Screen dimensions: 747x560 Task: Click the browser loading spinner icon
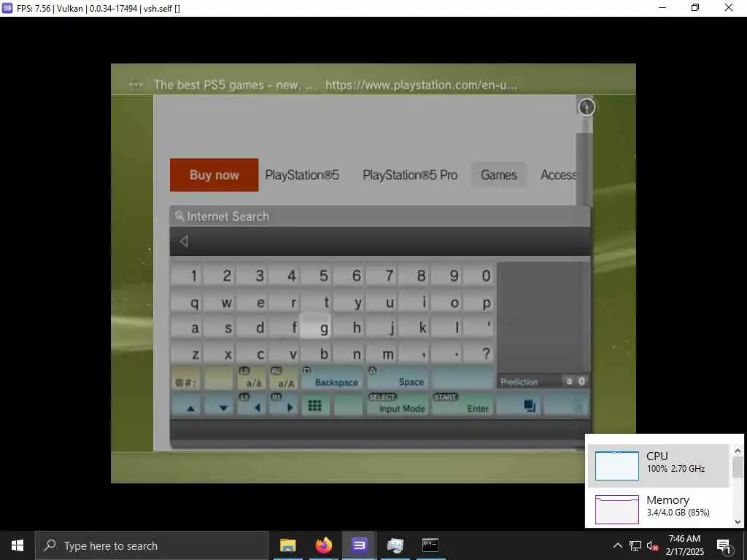[x=136, y=85]
